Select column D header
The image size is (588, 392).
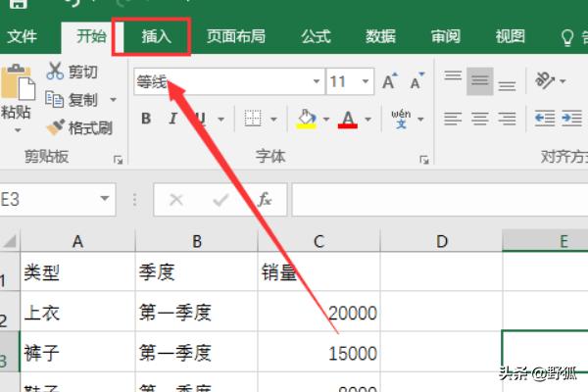click(x=441, y=241)
